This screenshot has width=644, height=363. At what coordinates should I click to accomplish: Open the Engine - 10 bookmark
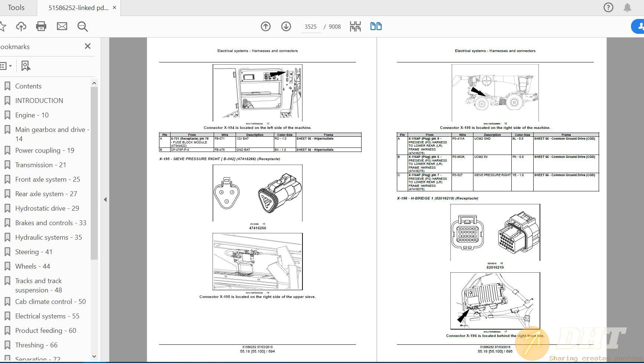click(x=32, y=115)
